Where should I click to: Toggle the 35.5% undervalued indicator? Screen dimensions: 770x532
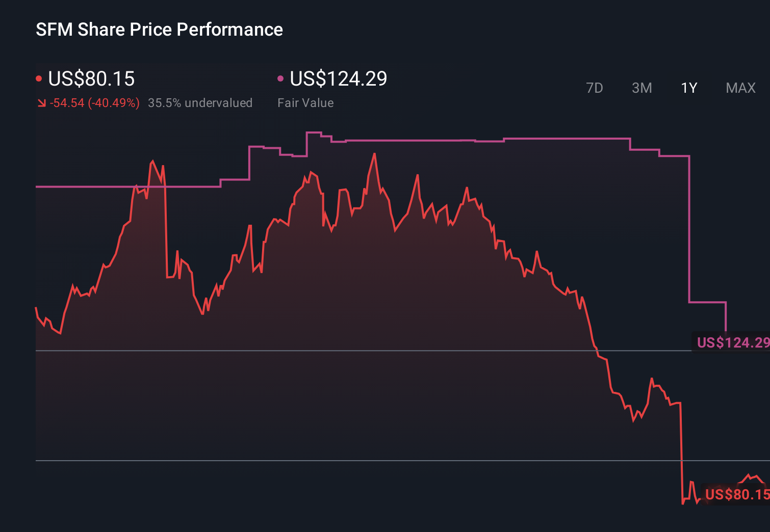point(200,102)
